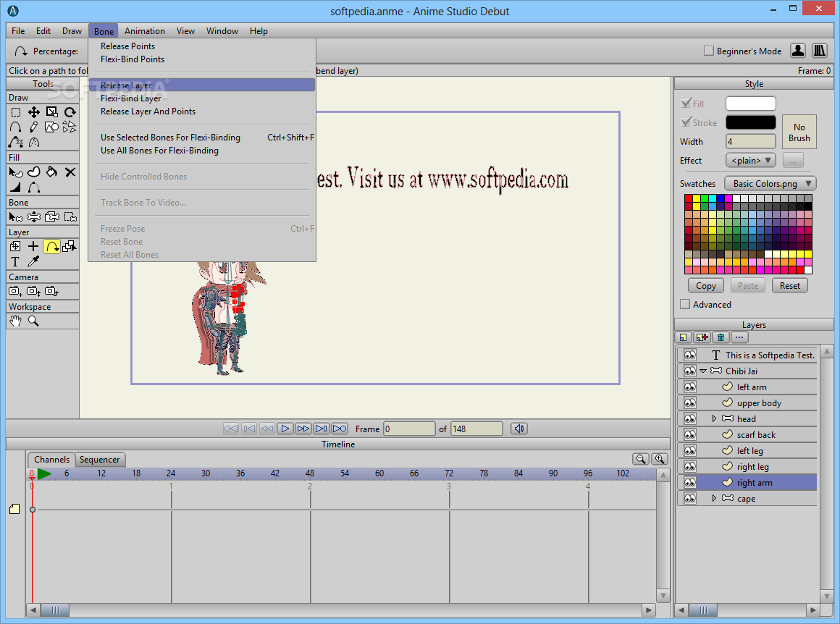Enable the Advanced checkbox in Style

[684, 304]
